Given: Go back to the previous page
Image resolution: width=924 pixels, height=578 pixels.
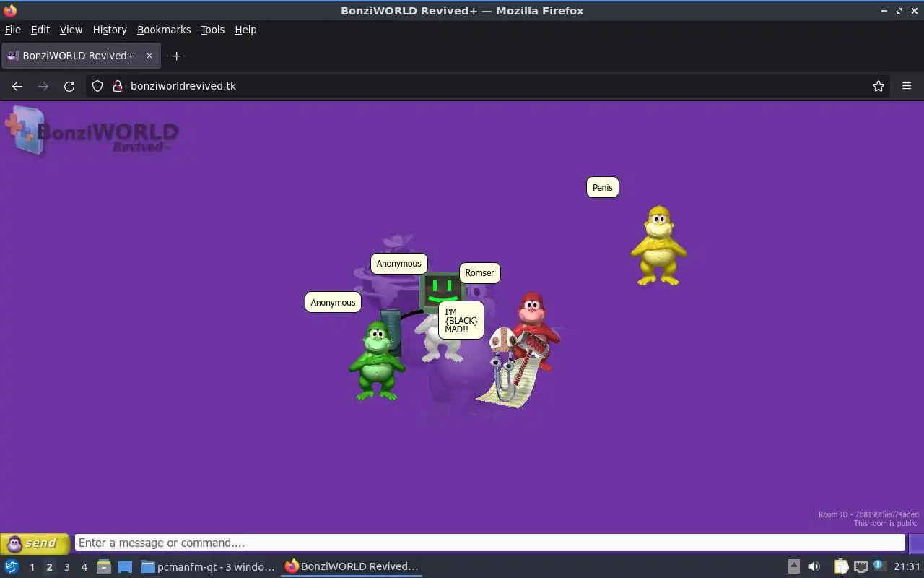Looking at the screenshot, I should (17, 86).
